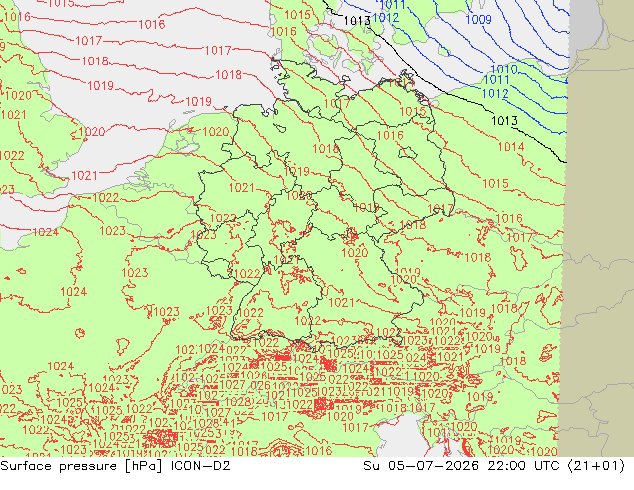Select the blue 1010 isobar label

(504, 69)
